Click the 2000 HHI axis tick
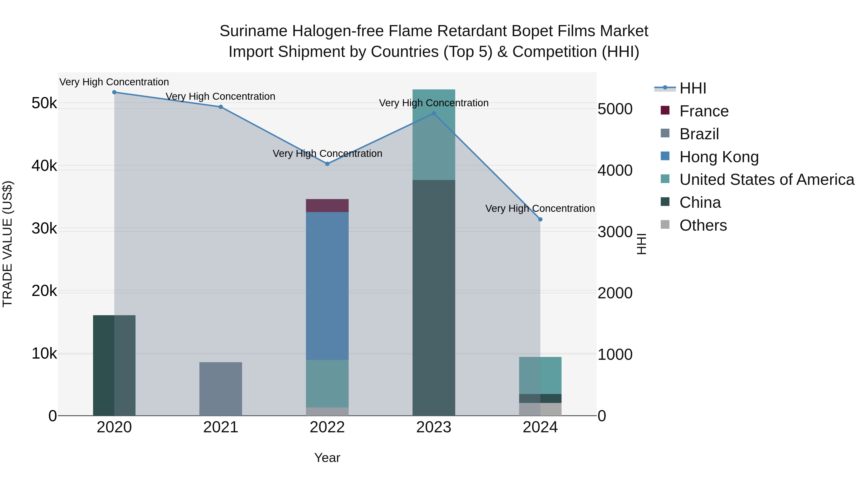Screen dimensions: 868x488 [x=615, y=293]
